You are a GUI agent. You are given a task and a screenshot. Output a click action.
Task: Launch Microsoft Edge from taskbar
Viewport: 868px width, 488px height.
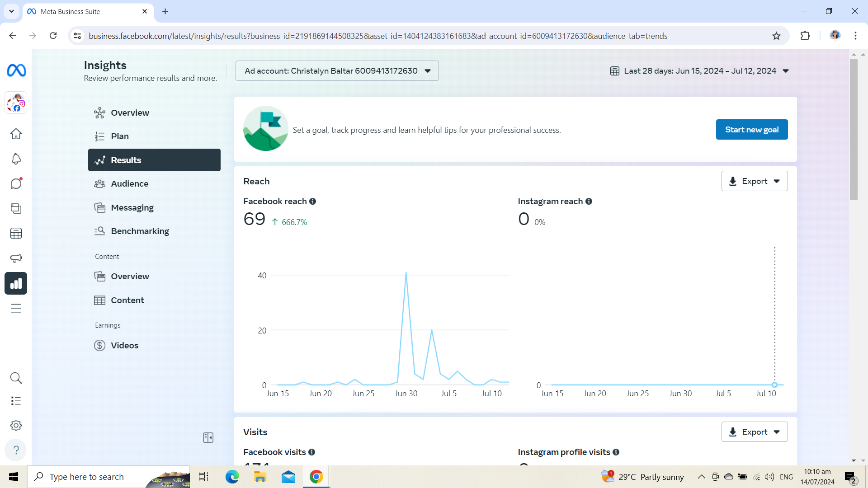[x=232, y=477]
